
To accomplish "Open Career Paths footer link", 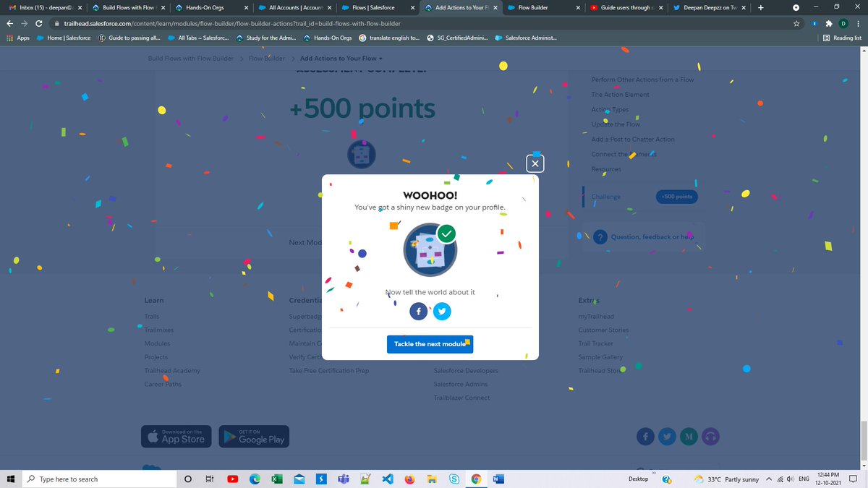I will pos(163,384).
